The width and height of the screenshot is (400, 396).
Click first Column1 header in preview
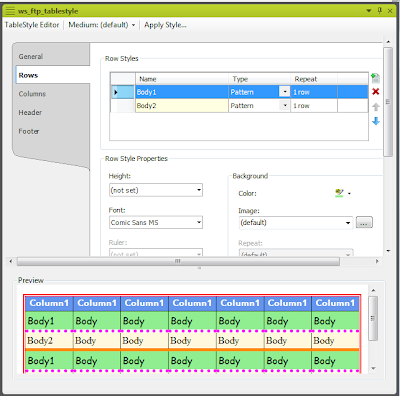point(49,303)
